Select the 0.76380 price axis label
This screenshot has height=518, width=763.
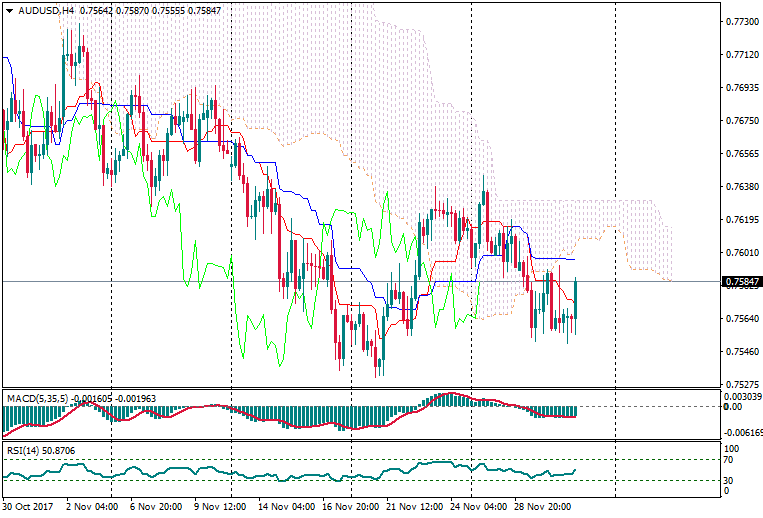(738, 187)
